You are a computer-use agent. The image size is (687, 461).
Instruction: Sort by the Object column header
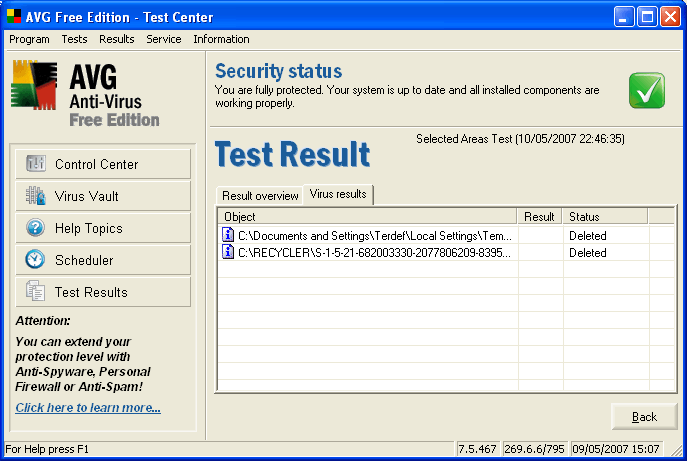368,216
